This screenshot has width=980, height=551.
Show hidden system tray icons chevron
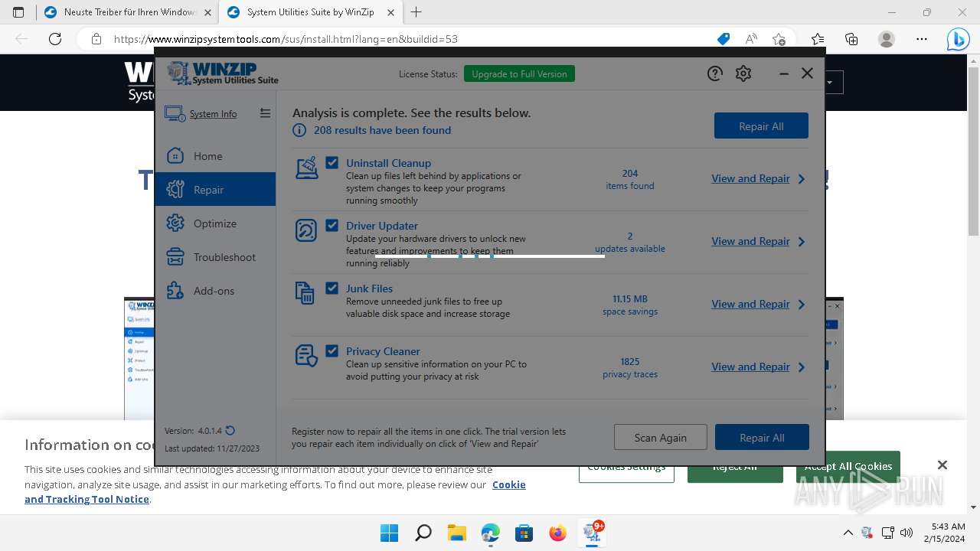(848, 533)
